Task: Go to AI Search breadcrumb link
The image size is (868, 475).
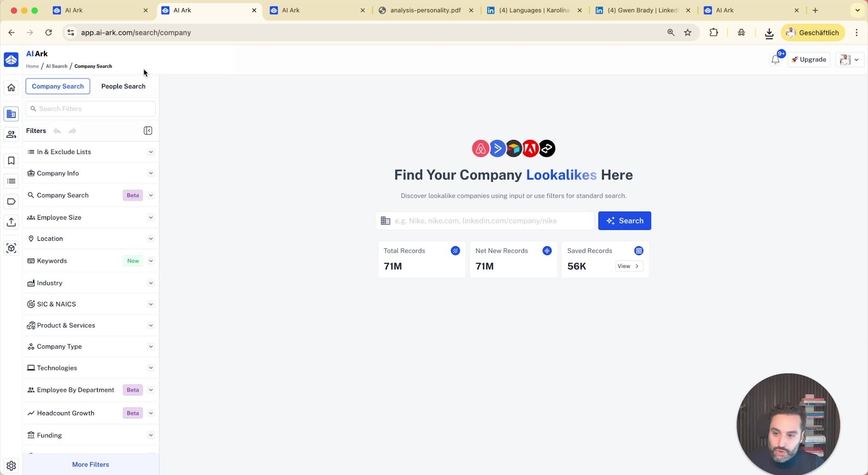Action: click(x=56, y=66)
